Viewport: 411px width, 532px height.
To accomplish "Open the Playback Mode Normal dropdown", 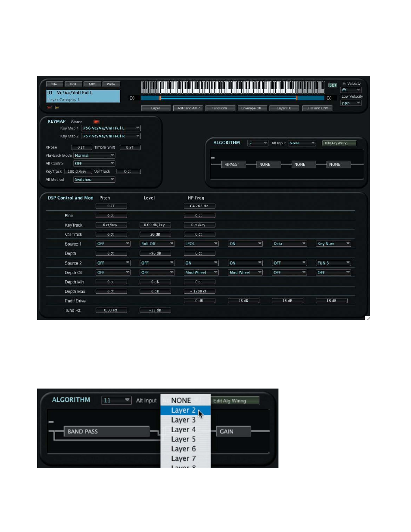I will tap(94, 156).
